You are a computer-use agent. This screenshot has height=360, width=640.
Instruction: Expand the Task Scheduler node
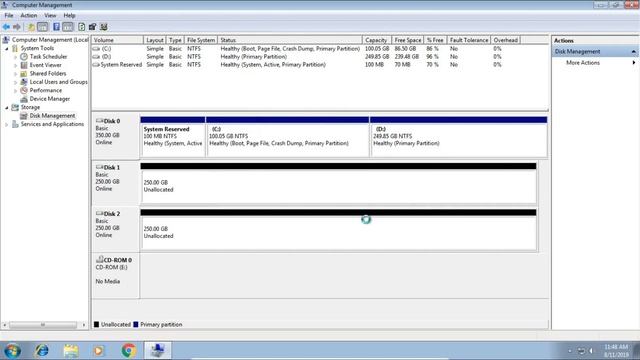click(x=16, y=57)
